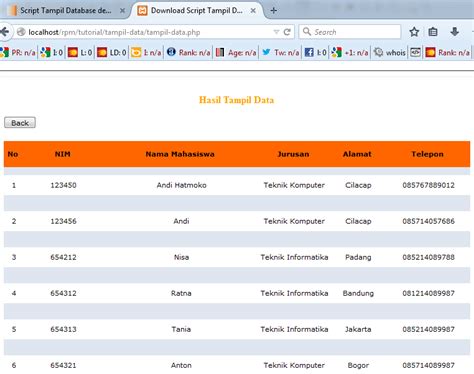The image size is (474, 374).
Task: Click the Hasil Tampil Data heading
Action: pyautogui.click(x=236, y=100)
